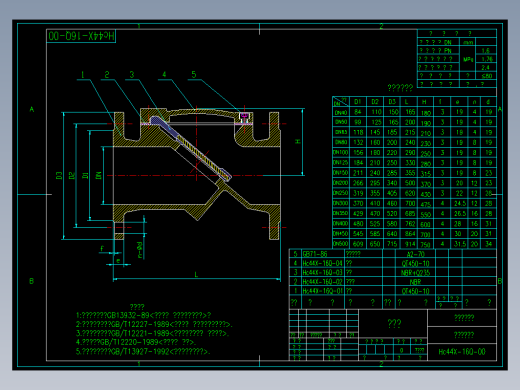
Task: Select the DN300 row label in the table
Action: click(340, 203)
